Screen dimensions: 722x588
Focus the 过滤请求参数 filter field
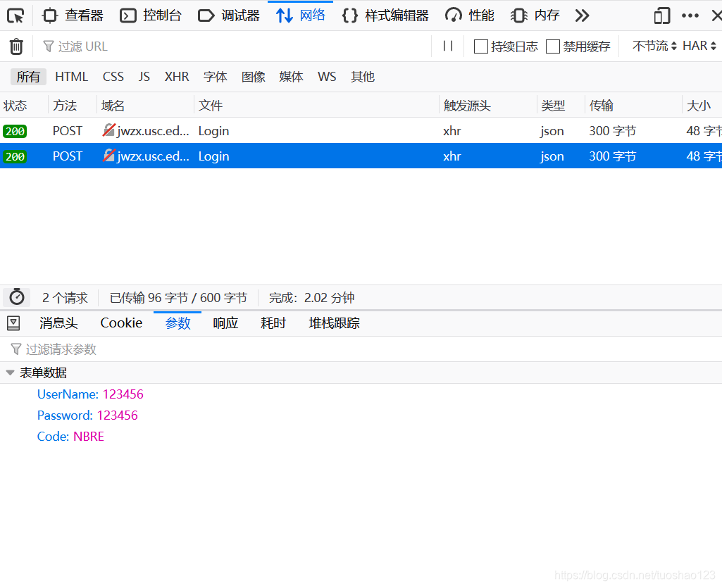tap(361, 349)
